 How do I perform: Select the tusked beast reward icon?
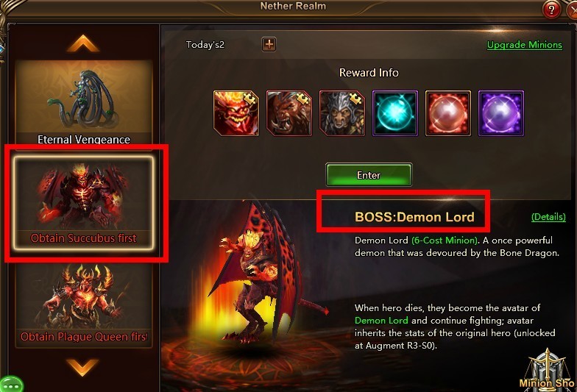[x=289, y=113]
